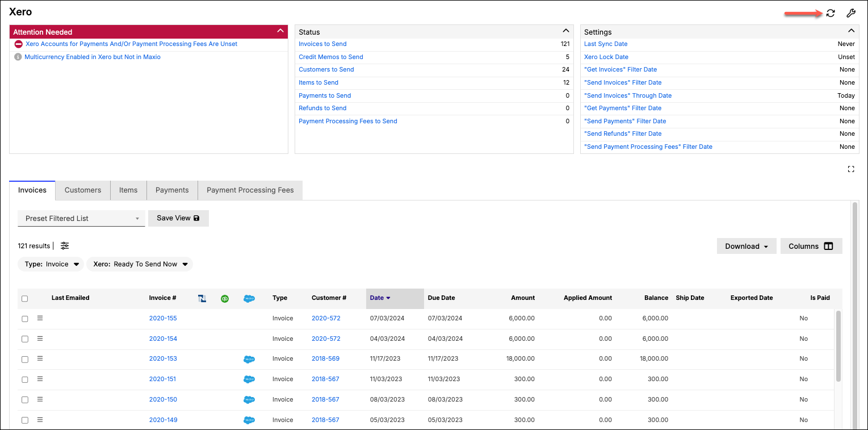The width and height of the screenshot is (868, 430).
Task: Open the Customers to Send link
Action: point(326,69)
